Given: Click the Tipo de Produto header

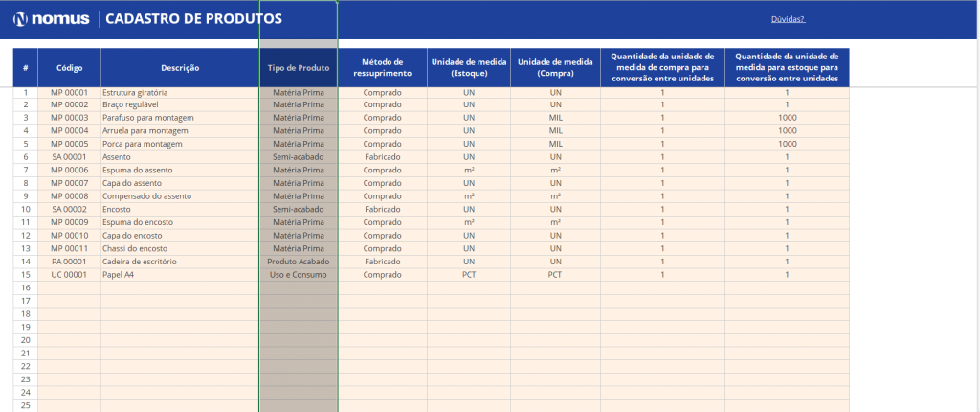Looking at the screenshot, I should point(298,68).
